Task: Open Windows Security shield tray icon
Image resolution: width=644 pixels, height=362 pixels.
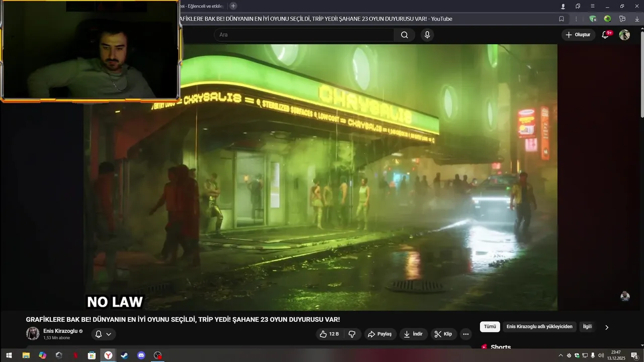Action: click(x=577, y=355)
